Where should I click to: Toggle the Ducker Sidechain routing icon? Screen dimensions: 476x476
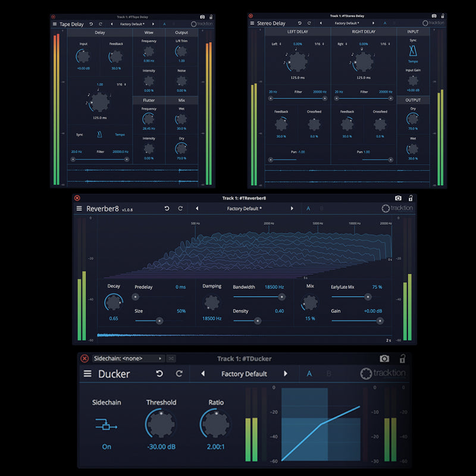pos(107,425)
